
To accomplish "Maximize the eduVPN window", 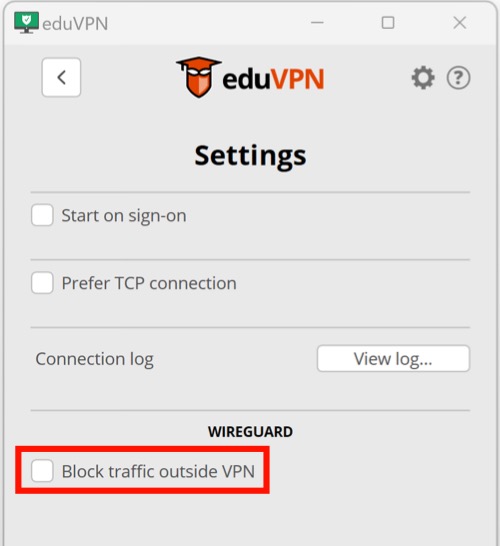I will [388, 23].
